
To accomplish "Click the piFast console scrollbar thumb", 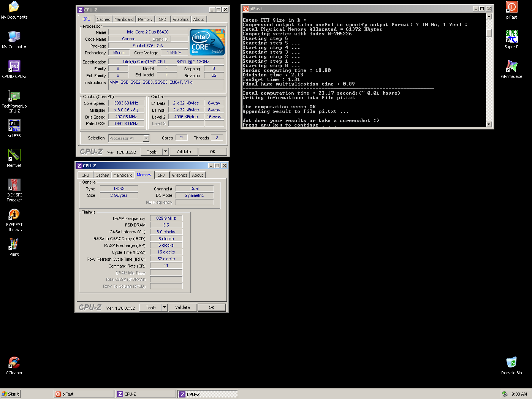I will click(489, 33).
